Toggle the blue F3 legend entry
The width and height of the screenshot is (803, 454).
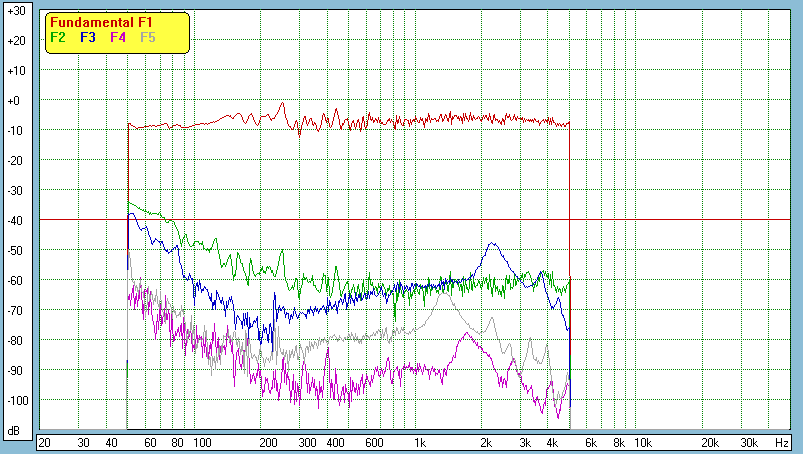coord(87,37)
